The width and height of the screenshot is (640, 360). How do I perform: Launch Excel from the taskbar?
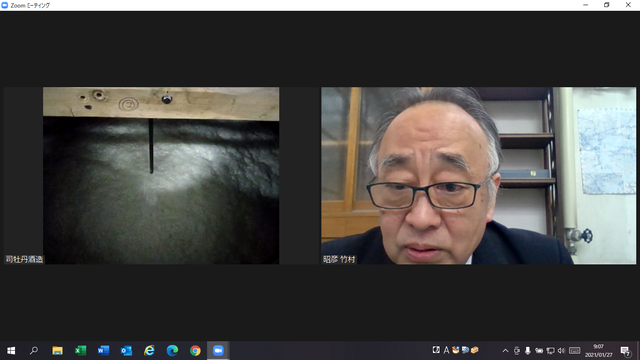click(80, 351)
